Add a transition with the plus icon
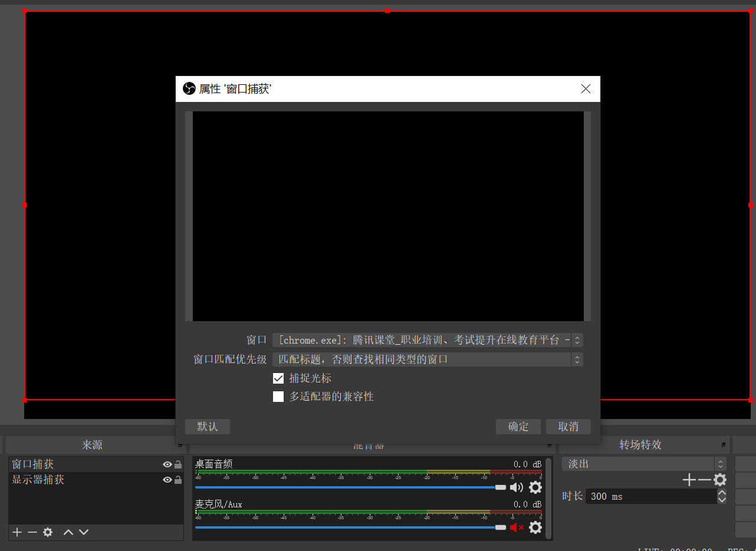This screenshot has width=756, height=551. 689,480
